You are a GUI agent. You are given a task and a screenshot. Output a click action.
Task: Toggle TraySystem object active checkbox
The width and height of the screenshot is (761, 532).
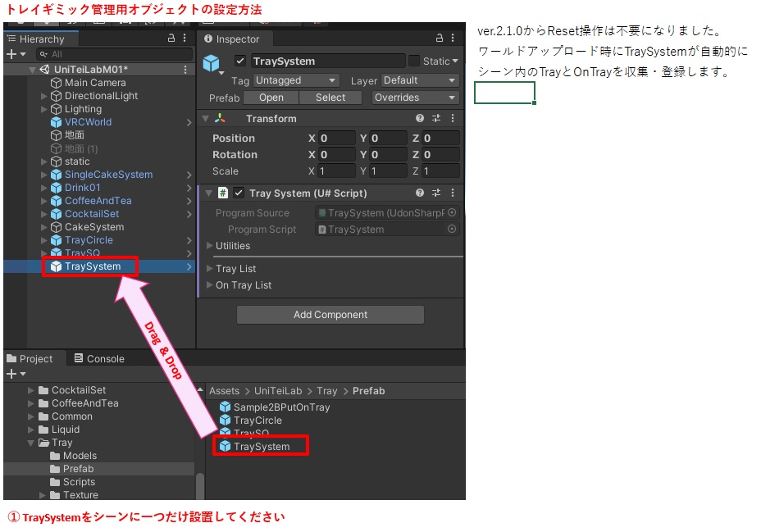(x=240, y=61)
